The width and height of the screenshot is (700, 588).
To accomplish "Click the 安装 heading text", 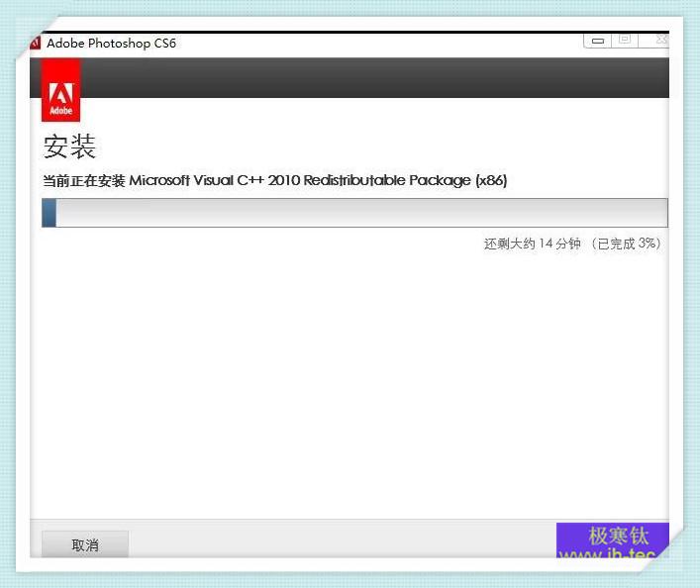I will pos(69,147).
